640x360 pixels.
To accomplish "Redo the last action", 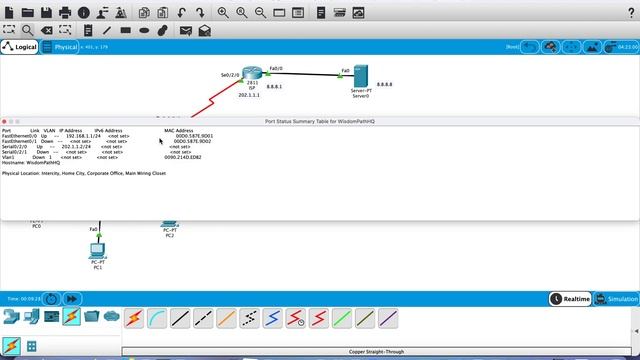I will click(x=200, y=13).
